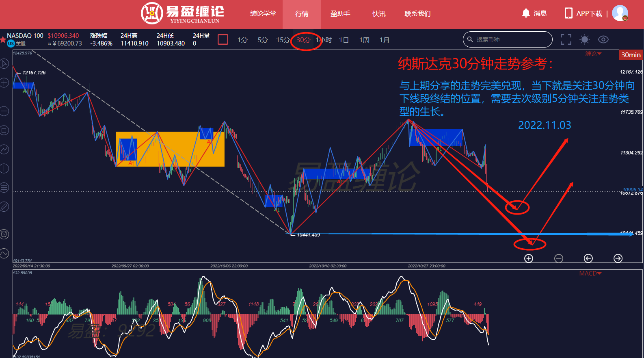Viewport: 644px width, 358px height.
Task: Open the 快讯 menu
Action: tap(379, 13)
